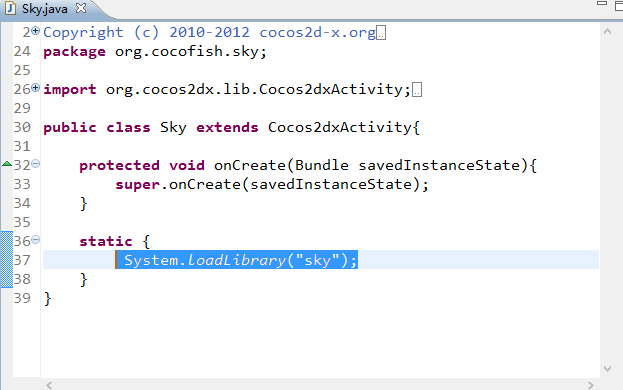This screenshot has width=623, height=390.
Task: Place cursor on the Cocos2dxActivity class name at line 30
Action: click(340, 127)
